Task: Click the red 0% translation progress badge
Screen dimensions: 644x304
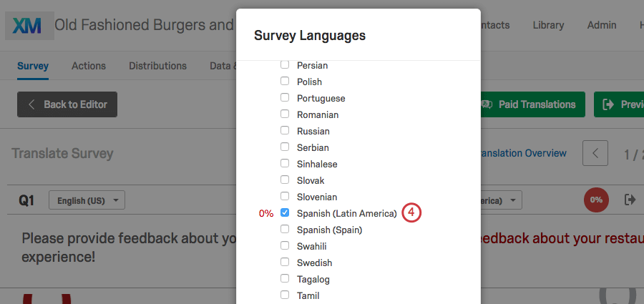Action: [x=596, y=200]
